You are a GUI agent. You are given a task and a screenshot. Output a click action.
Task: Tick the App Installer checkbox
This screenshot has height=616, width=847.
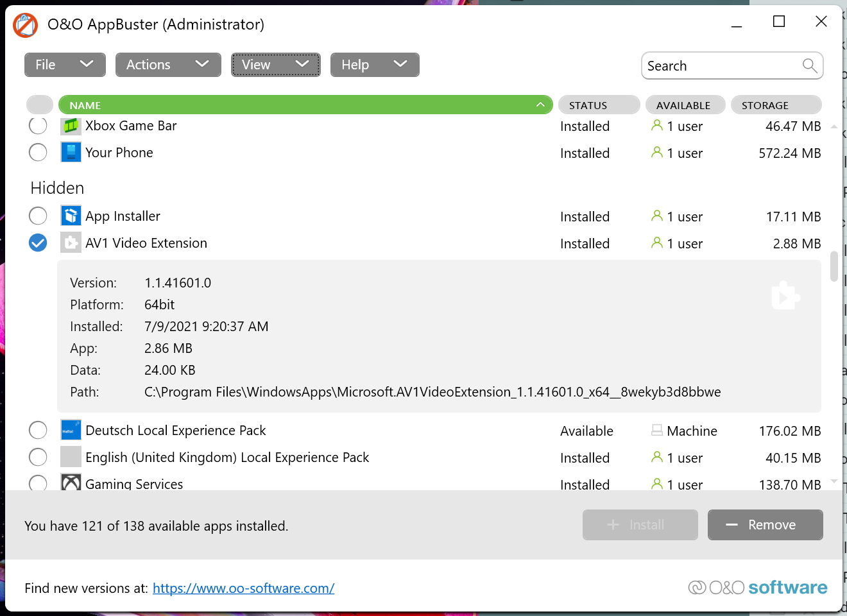coord(38,216)
